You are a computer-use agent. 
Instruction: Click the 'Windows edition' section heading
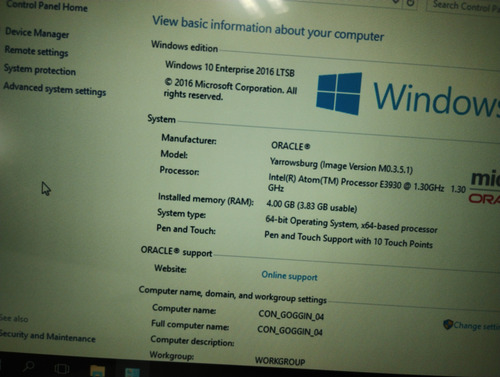click(x=185, y=46)
